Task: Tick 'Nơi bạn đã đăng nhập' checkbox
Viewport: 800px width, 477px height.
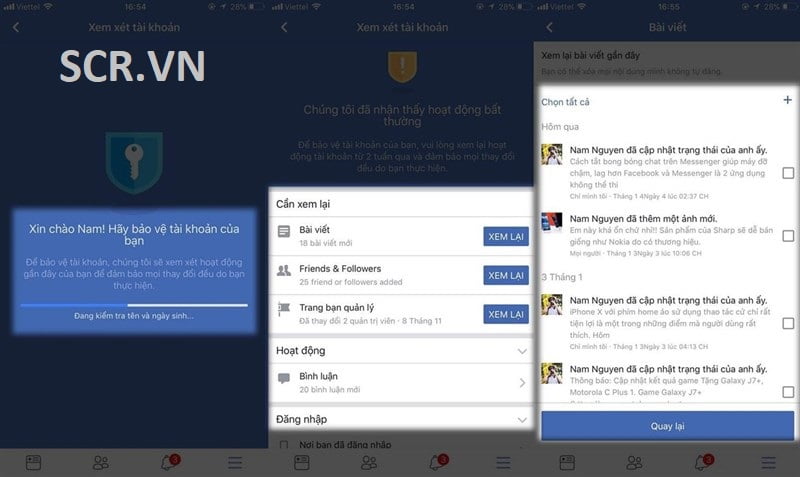Action: coord(284,444)
